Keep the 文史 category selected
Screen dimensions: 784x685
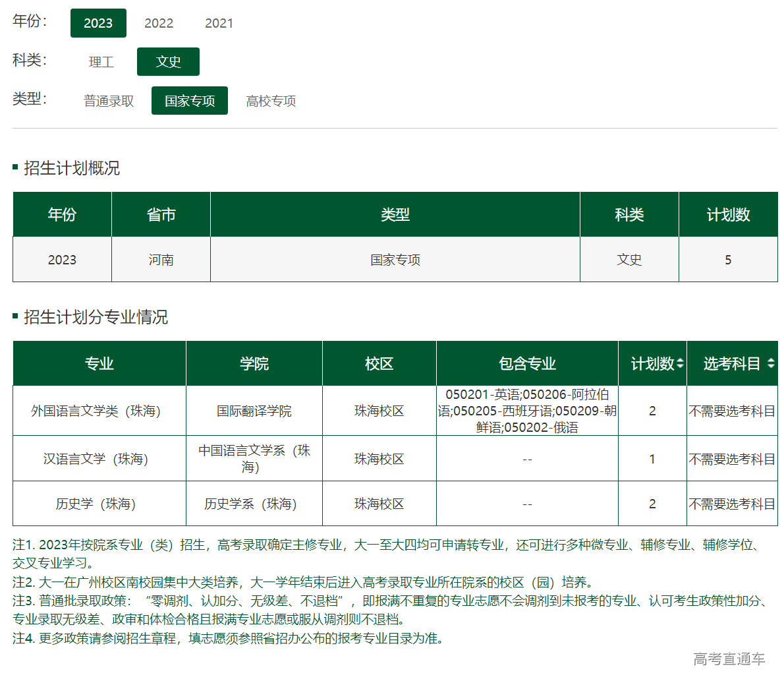(168, 61)
